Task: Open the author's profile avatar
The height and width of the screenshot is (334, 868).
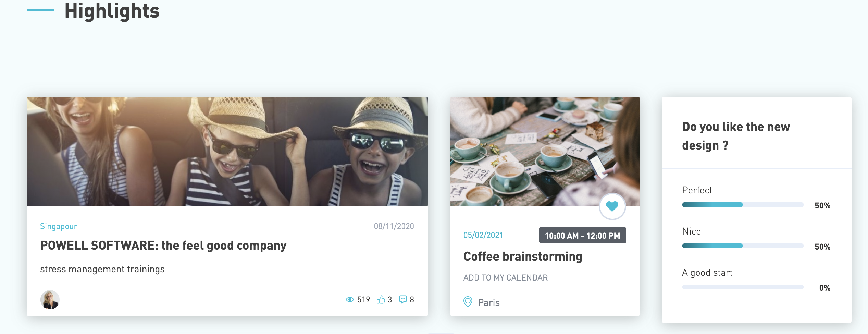Action: point(50,300)
